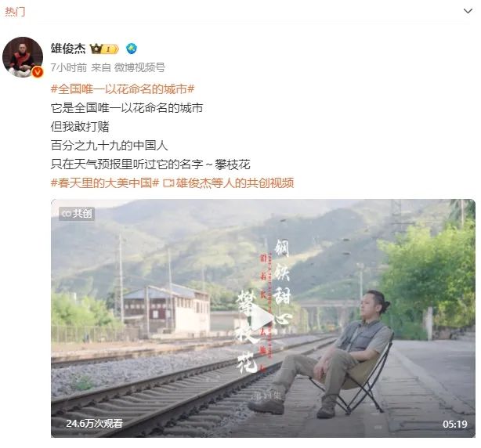Expand the chevron menu at top right
The height and width of the screenshot is (448, 481).
click(x=468, y=11)
